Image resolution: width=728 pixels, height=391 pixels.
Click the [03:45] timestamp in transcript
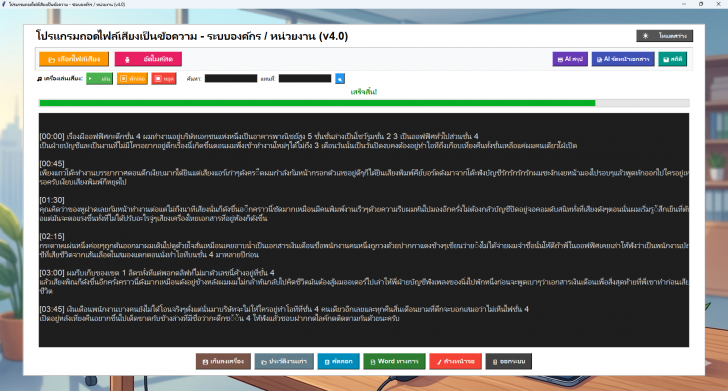click(x=52, y=309)
